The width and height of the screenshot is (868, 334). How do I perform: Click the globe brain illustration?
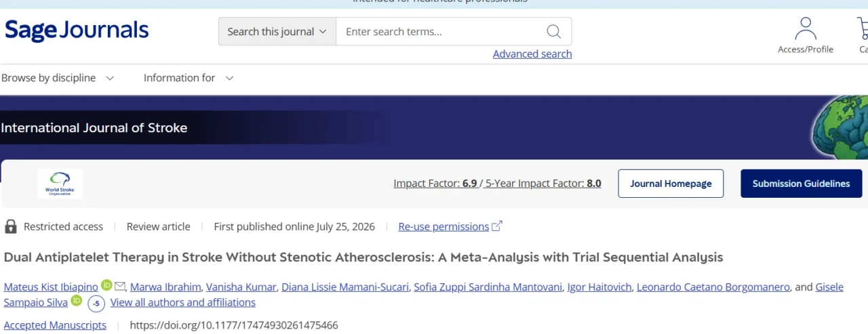point(840,126)
